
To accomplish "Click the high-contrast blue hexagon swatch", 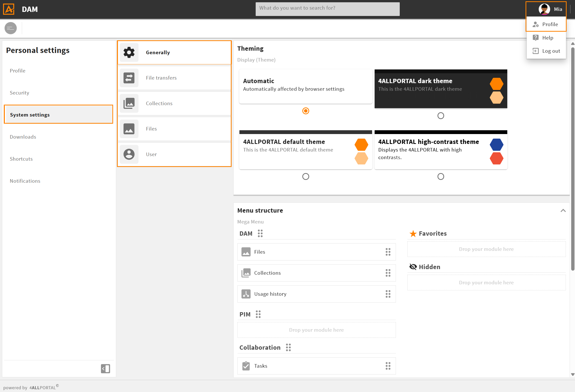I will click(496, 145).
